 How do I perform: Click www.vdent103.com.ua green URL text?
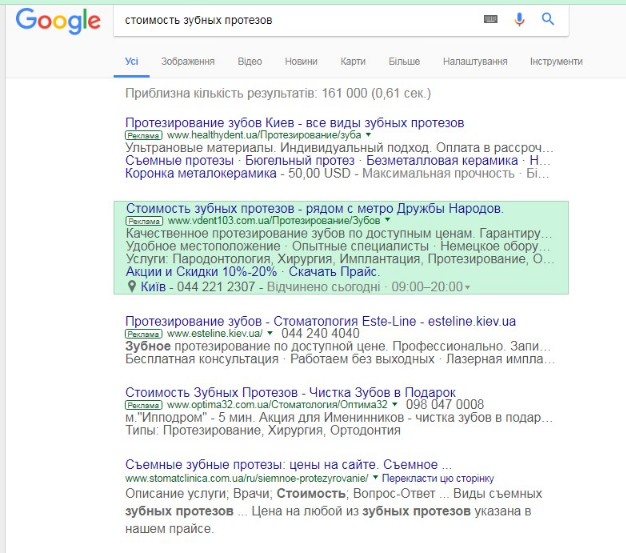click(x=273, y=220)
